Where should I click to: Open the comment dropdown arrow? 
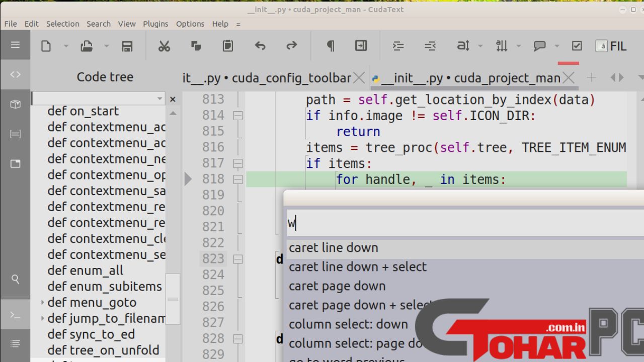(x=557, y=46)
